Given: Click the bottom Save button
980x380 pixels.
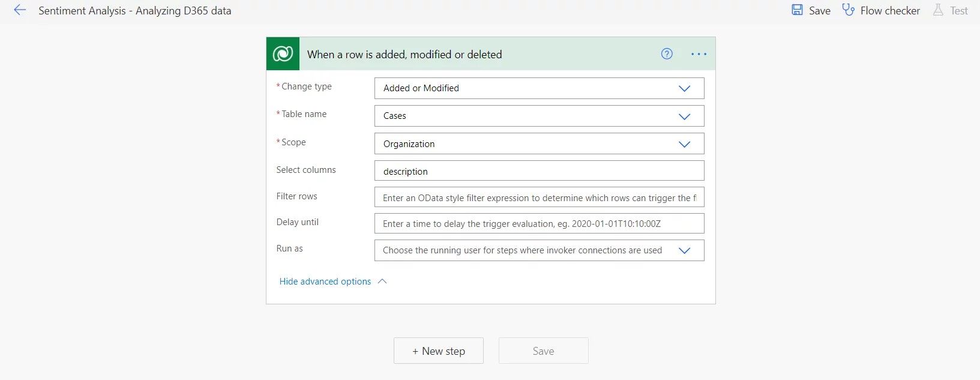Looking at the screenshot, I should pos(544,351).
